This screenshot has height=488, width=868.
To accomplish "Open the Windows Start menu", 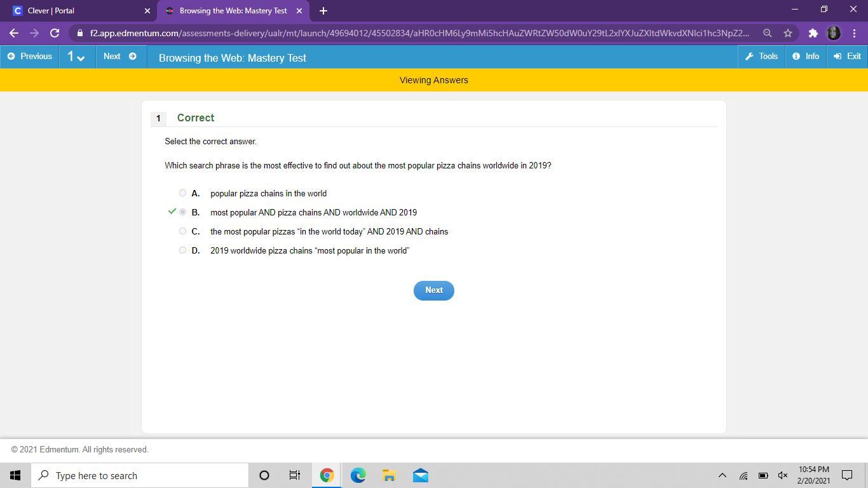I will click(x=15, y=475).
